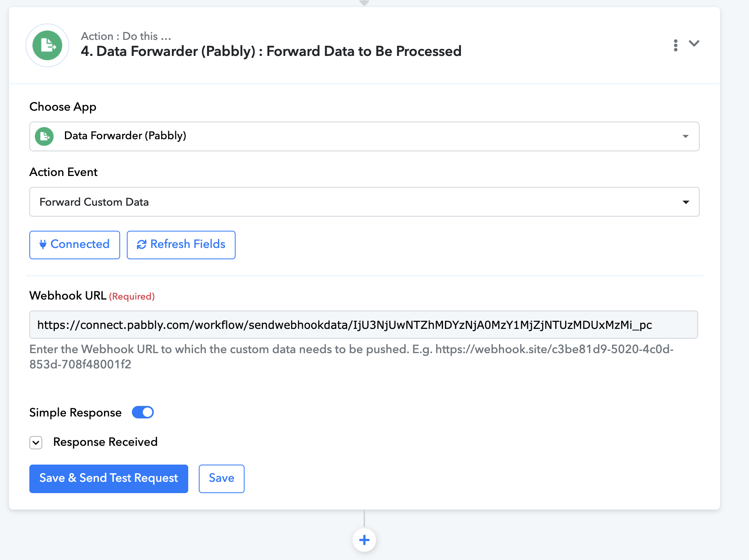This screenshot has width=749, height=560.
Task: Select the Data Forwarder (Pabbly) app field
Action: point(364,136)
